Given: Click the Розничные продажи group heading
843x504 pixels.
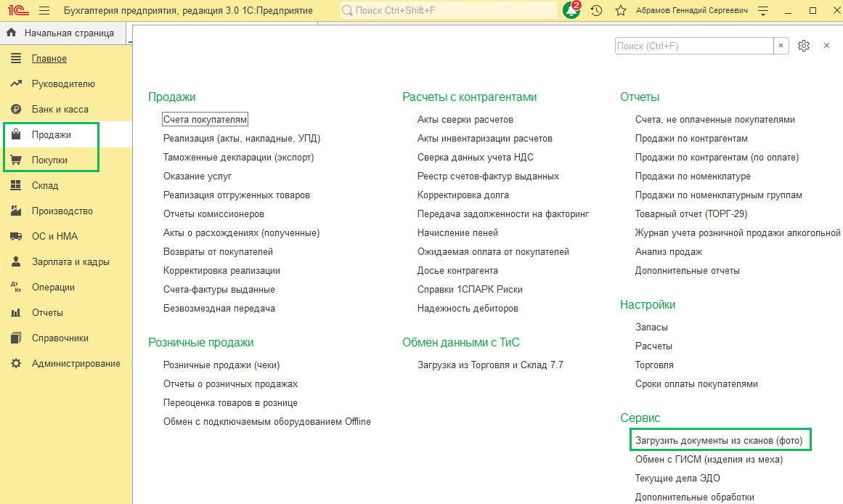Looking at the screenshot, I should pyautogui.click(x=201, y=343).
